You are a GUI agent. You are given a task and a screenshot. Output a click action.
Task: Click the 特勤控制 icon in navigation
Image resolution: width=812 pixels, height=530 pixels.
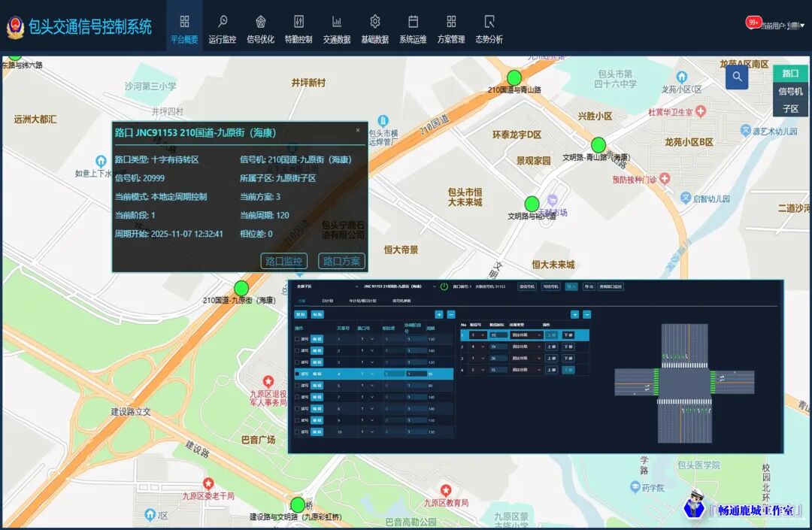point(298,23)
